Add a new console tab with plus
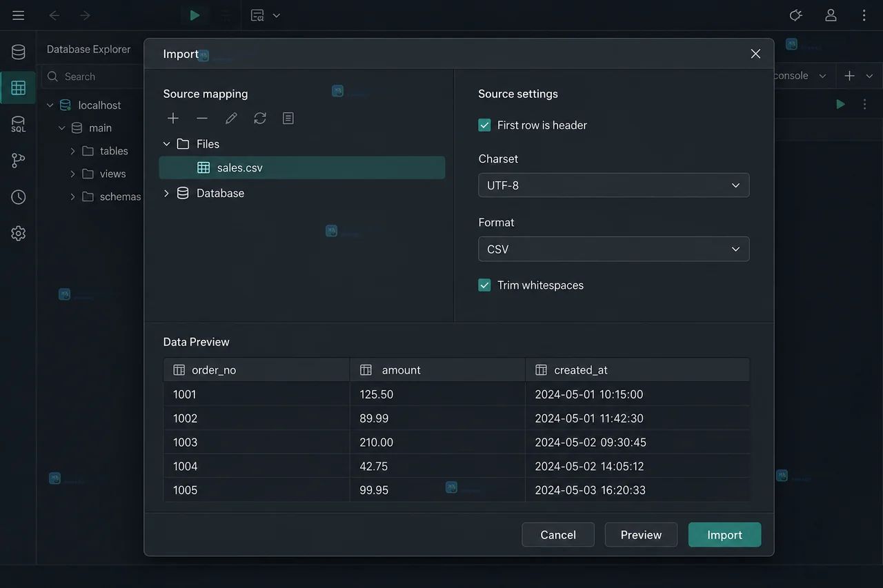Screen dimensions: 883x588 click(x=850, y=76)
